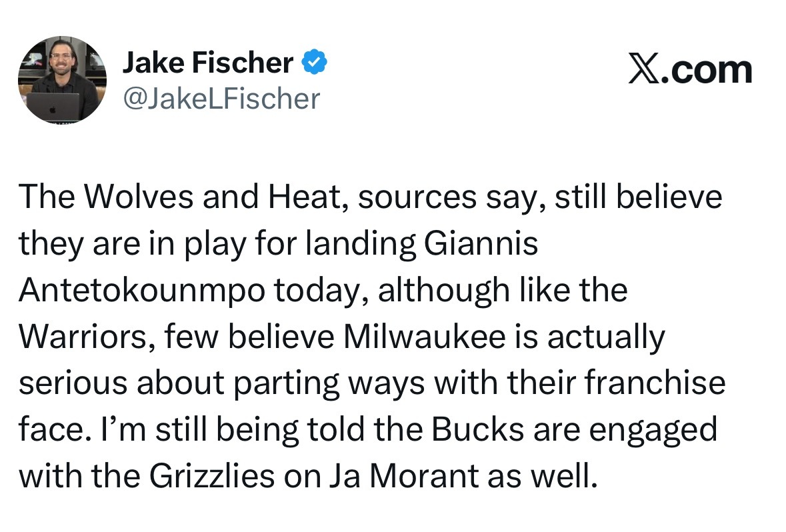Viewport: 786px width, 532px height.
Task: Open the Jake Fischer display name
Action: click(208, 63)
